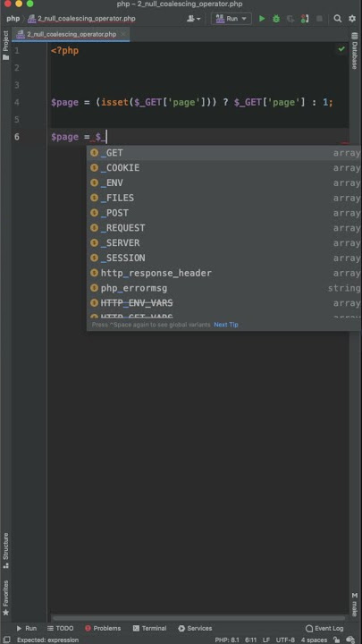Screen dimensions: 362x644
Task: Toggle the Project tool window
Action: (x=5, y=46)
